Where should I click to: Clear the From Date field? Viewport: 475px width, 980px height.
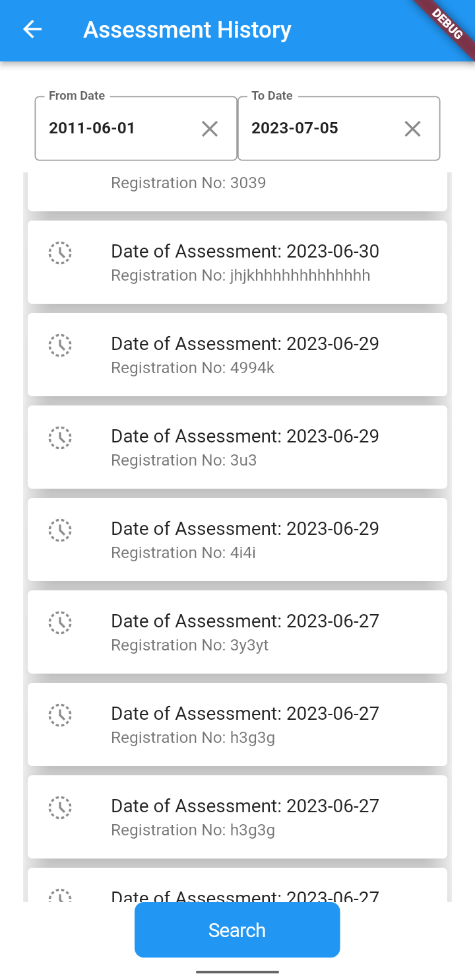point(210,129)
